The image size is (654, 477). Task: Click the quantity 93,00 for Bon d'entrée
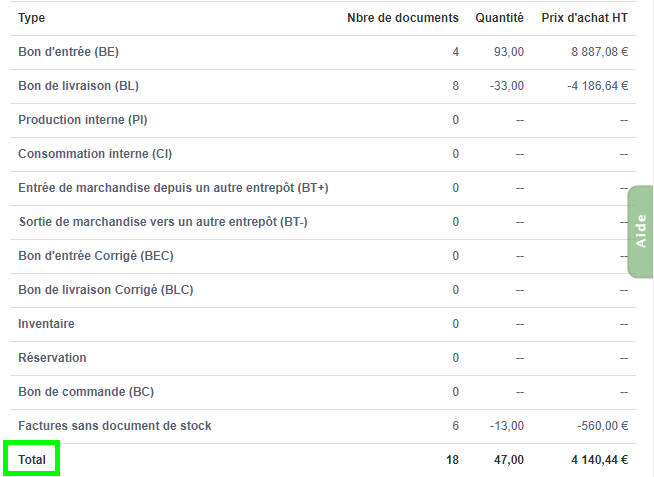pos(509,52)
